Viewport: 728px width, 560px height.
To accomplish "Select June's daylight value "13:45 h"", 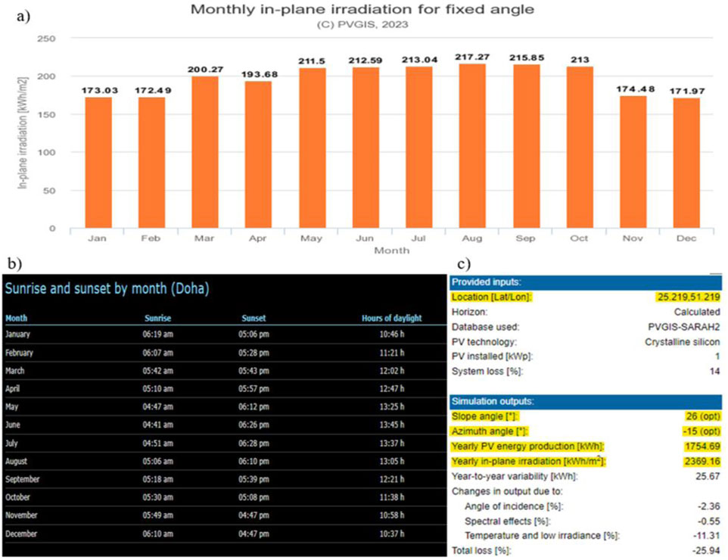I will pyautogui.click(x=392, y=425).
